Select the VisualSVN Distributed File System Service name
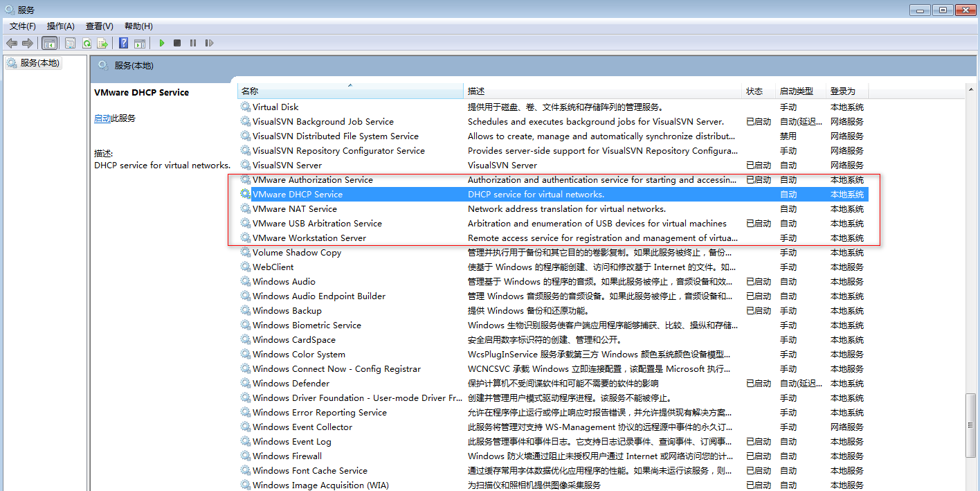The height and width of the screenshot is (491, 980). point(336,136)
